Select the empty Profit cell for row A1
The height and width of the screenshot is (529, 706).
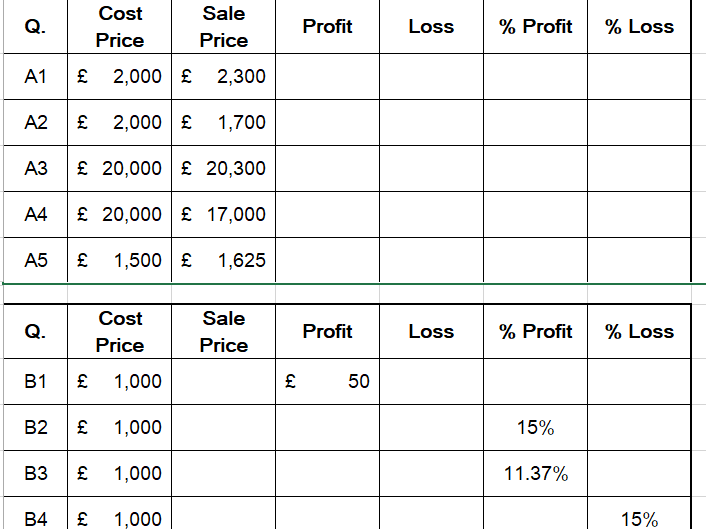tap(327, 76)
